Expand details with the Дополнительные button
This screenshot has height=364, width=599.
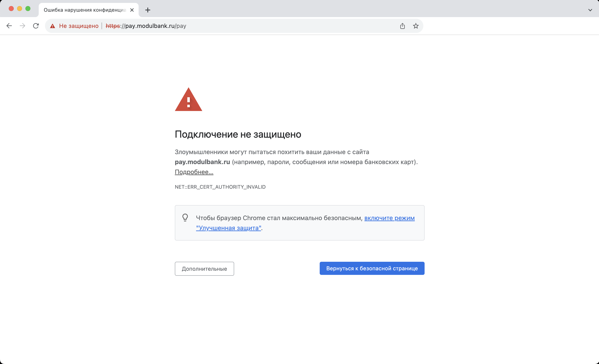tap(204, 269)
